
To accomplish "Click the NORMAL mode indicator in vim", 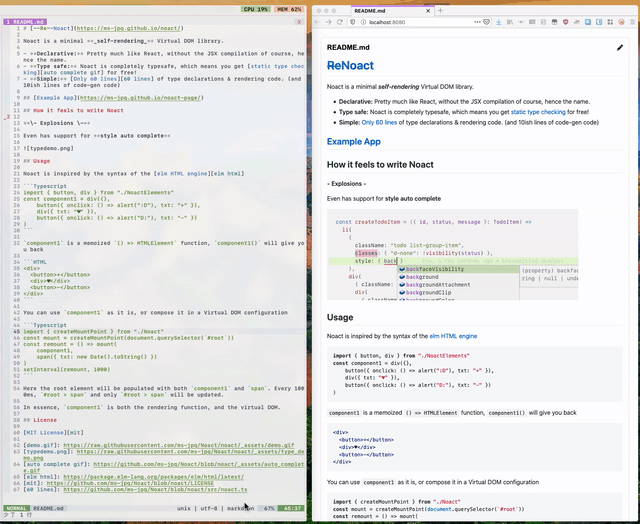I will click(16, 508).
